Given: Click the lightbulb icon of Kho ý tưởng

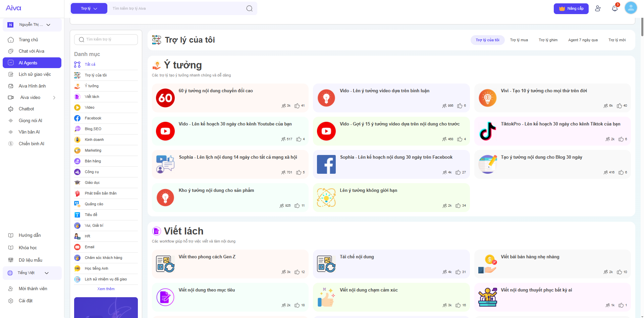Looking at the screenshot, I should coord(165,198).
